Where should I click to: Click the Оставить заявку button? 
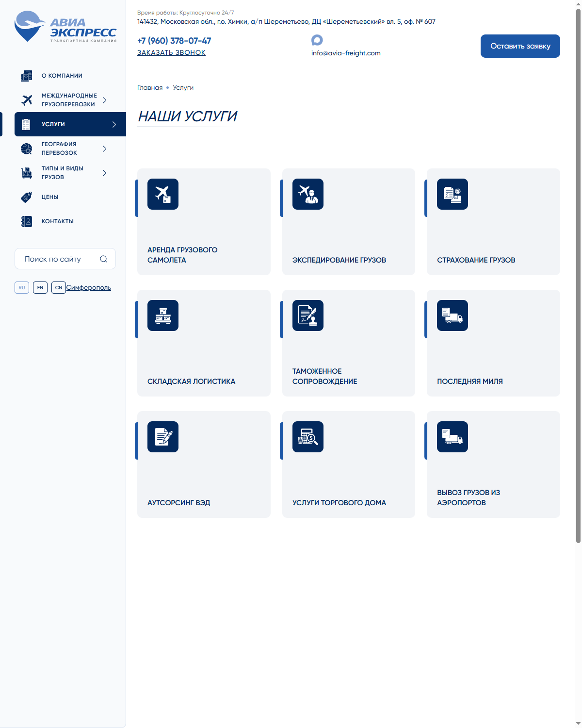point(520,46)
